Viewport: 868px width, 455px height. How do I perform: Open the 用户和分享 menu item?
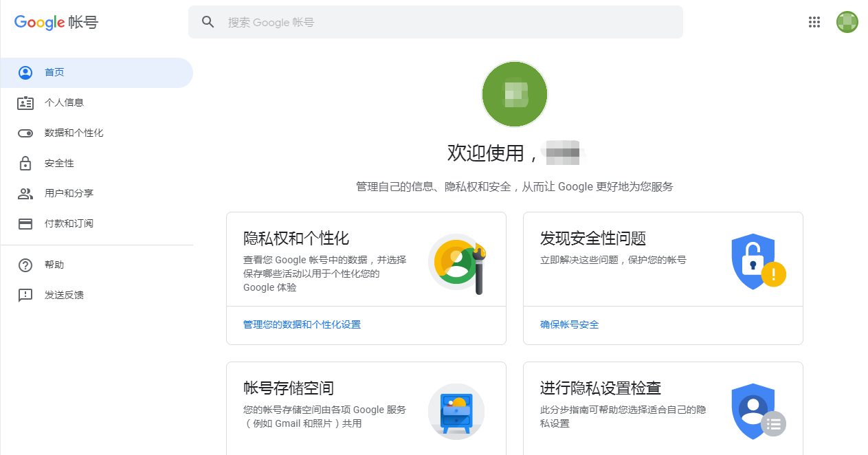tap(96, 194)
